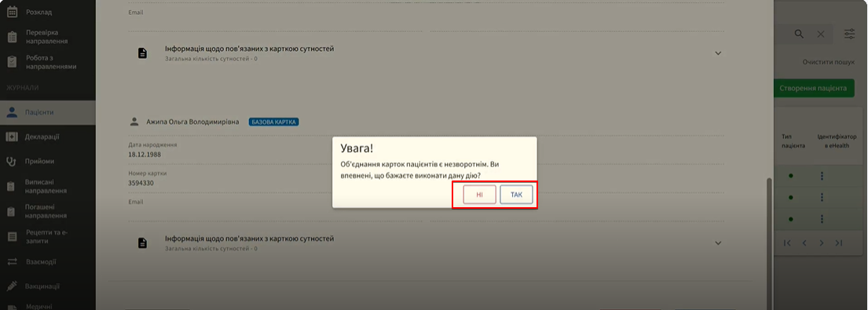Viewport: 868px width, 310px height.
Task: Expand upper linked entities section chevron
Action: coord(718,53)
